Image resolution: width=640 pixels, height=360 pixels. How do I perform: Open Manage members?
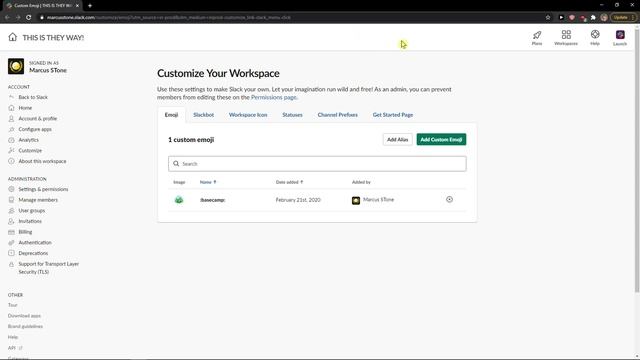pyautogui.click(x=38, y=200)
